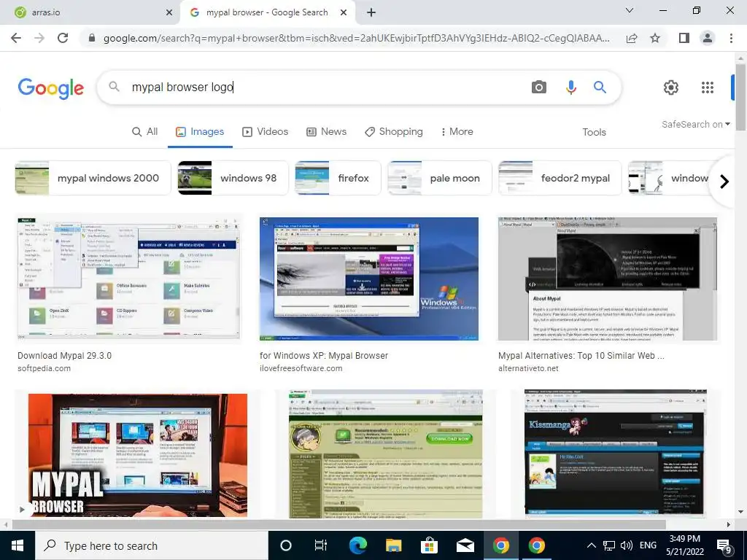Select the pale moon suggestion chip
This screenshot has height=560, width=747.
pyautogui.click(x=439, y=178)
